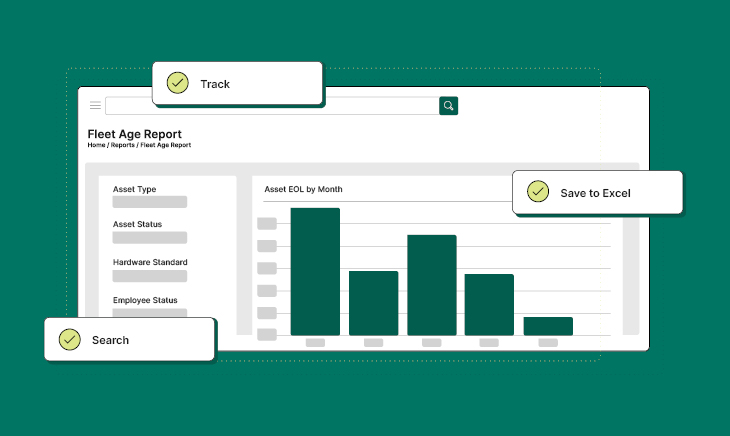Select the shortest last bar in chart

click(548, 326)
